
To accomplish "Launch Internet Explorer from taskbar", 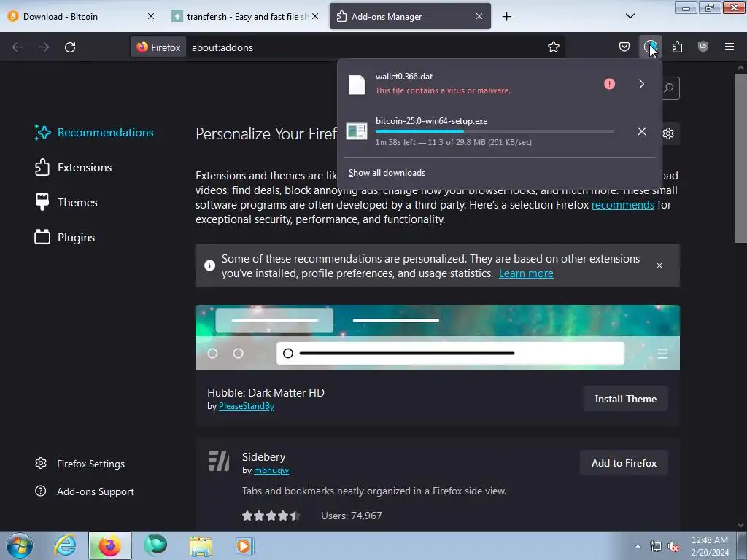I will click(x=65, y=545).
